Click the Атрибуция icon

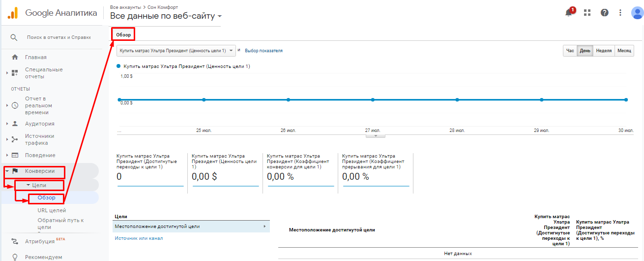tap(15, 241)
